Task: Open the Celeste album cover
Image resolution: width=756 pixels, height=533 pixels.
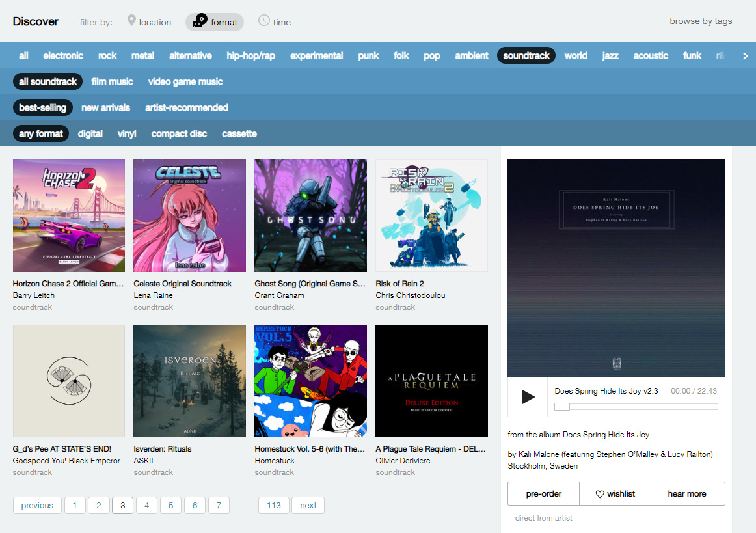Action: pos(189,215)
